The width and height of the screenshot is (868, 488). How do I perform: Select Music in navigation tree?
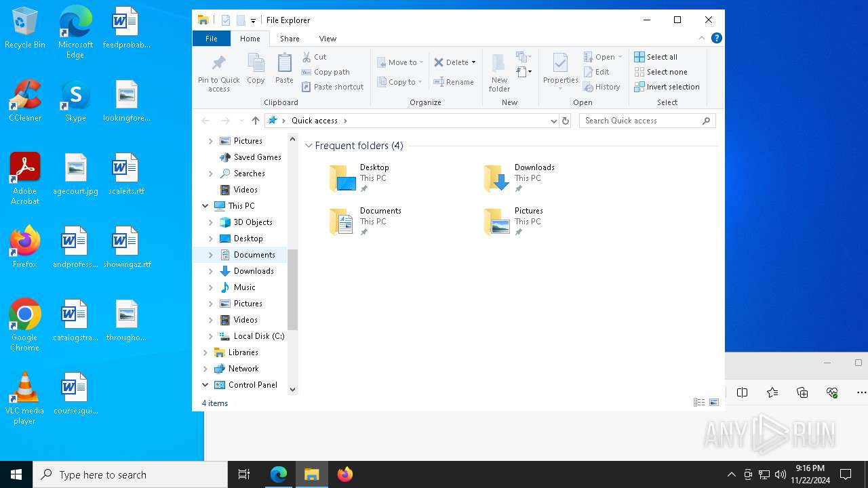pyautogui.click(x=244, y=287)
